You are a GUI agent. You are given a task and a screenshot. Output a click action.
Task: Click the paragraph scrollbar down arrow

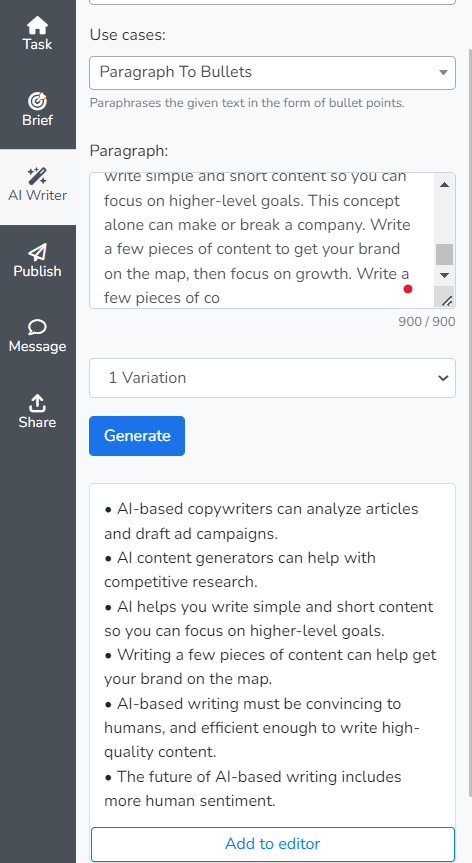[444, 275]
